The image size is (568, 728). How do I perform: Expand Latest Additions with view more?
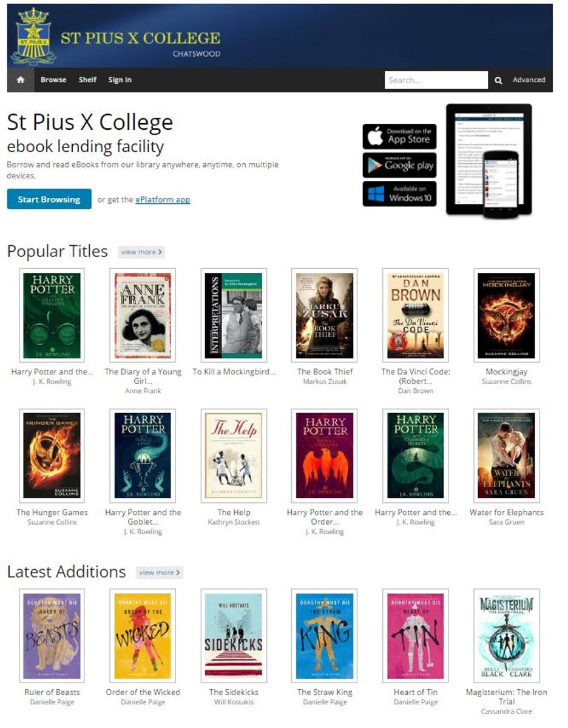coord(159,572)
